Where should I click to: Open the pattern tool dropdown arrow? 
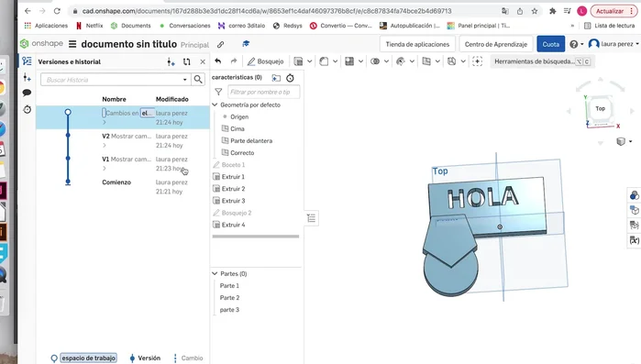pos(360,61)
